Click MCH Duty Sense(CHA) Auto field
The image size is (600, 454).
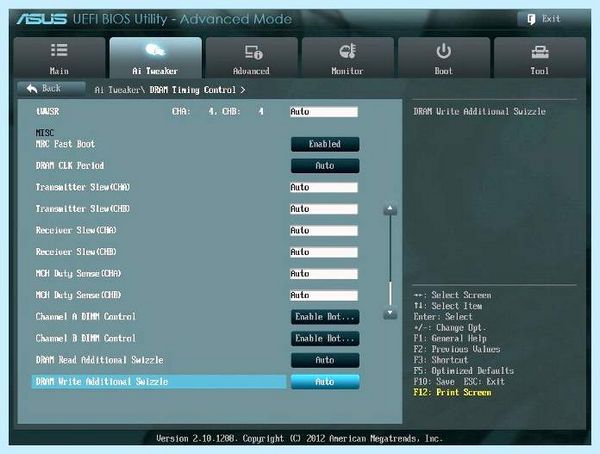click(324, 274)
